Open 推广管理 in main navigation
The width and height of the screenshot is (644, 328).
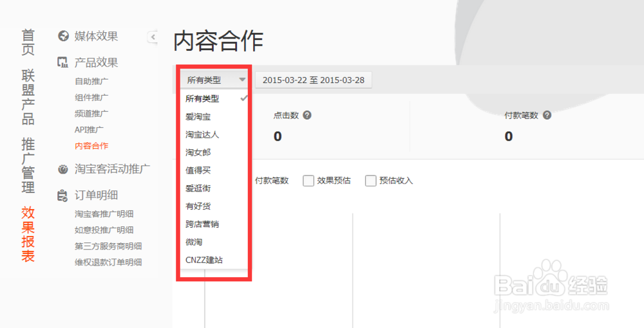point(28,166)
